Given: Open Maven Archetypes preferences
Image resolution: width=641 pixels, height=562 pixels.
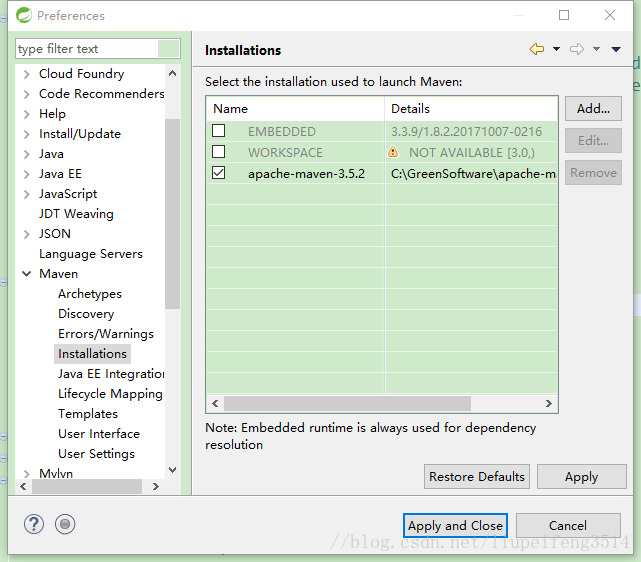Looking at the screenshot, I should coord(90,294).
